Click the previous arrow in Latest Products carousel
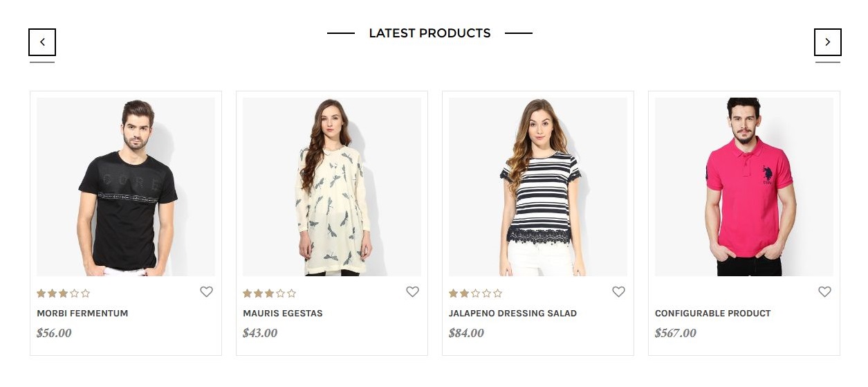 [x=42, y=42]
